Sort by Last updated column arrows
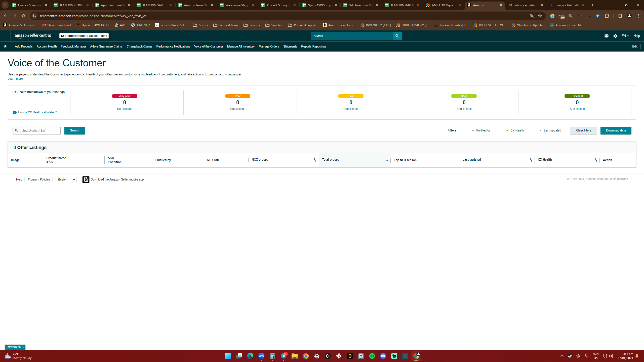The height and width of the screenshot is (362, 644). 531,160
